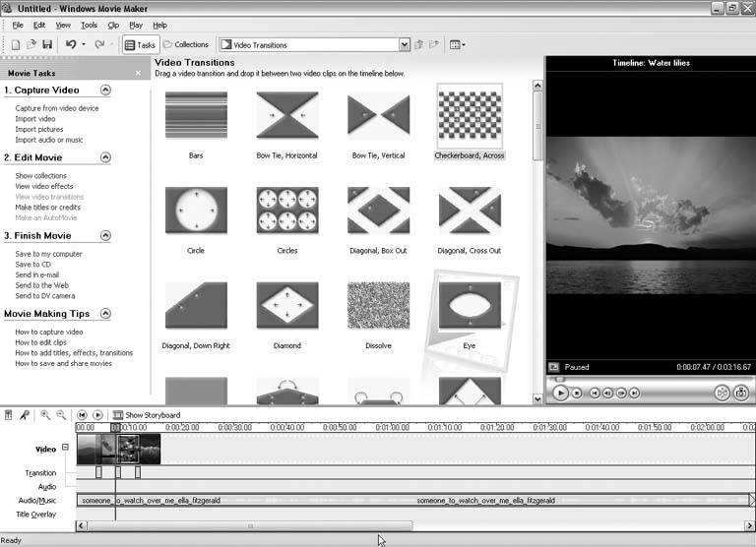Select the Dissolve transition thumbnail
756x547 pixels.
pyautogui.click(x=378, y=306)
